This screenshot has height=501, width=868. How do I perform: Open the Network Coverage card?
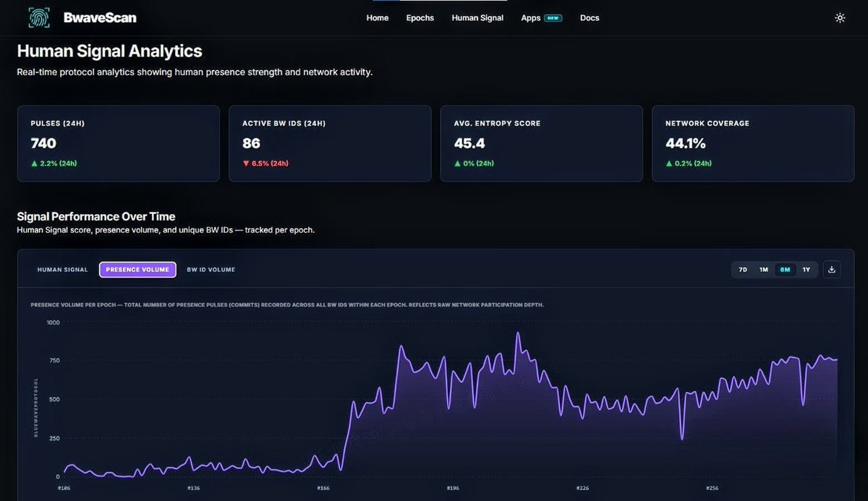click(753, 143)
